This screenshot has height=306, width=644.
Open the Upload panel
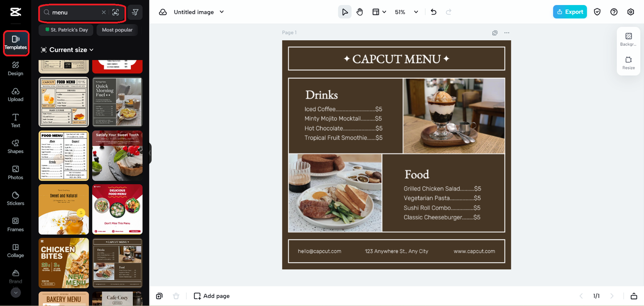tap(16, 94)
